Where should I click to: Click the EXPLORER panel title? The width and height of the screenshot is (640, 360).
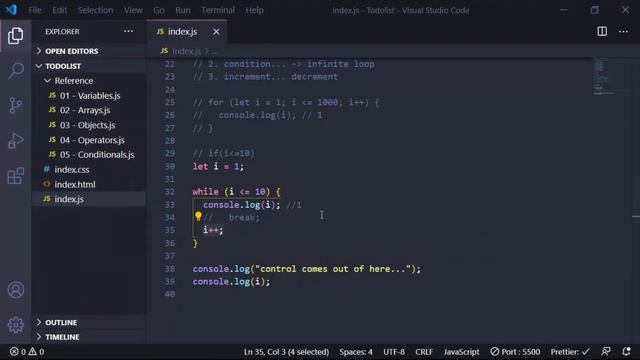pos(62,31)
